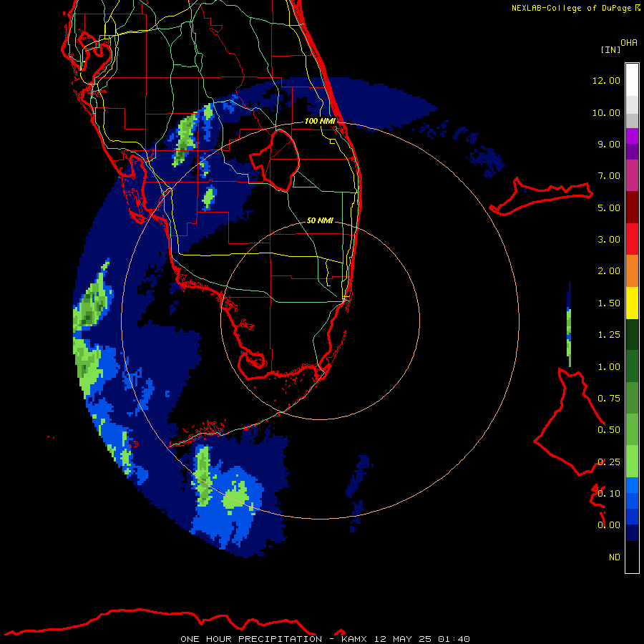Pick the bright magenta legend swatch
The image size is (644, 644).
click(632, 136)
